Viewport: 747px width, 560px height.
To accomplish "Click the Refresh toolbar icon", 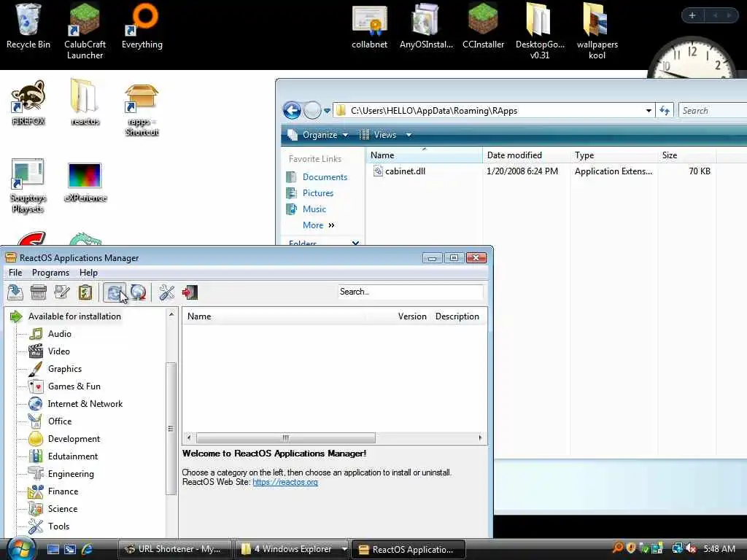I will [115, 292].
